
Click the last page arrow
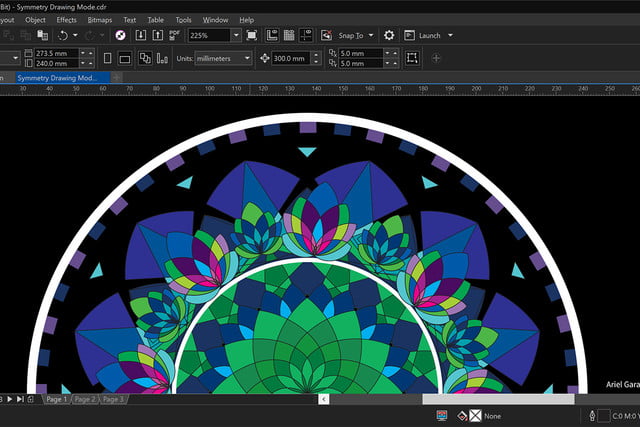tap(20, 399)
